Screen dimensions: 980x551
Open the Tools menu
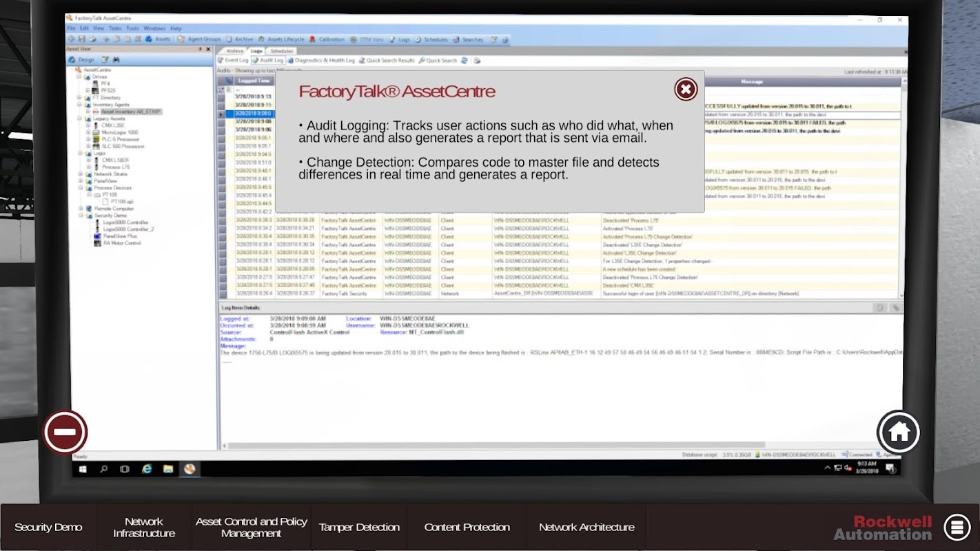[132, 28]
